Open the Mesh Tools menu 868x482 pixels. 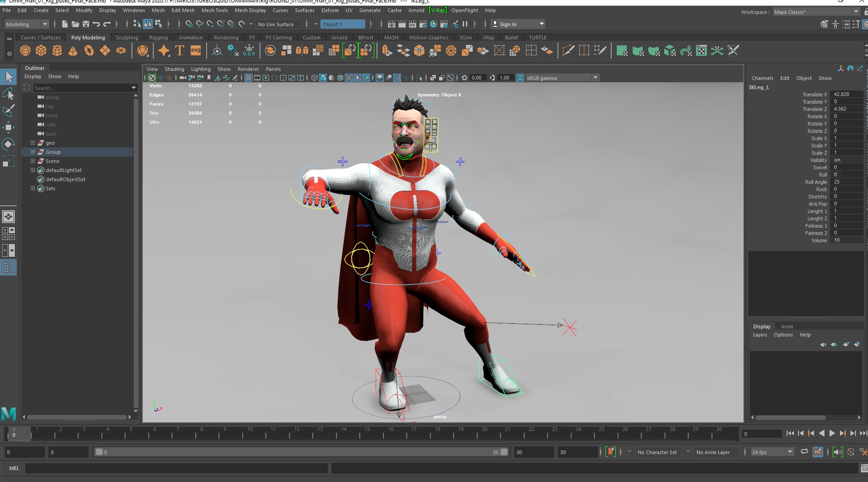click(x=214, y=10)
